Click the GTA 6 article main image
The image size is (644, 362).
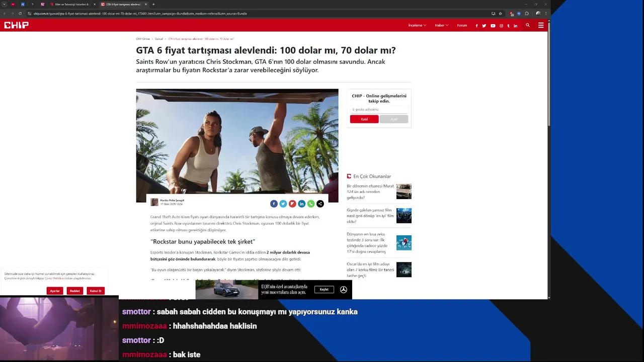coord(237,146)
